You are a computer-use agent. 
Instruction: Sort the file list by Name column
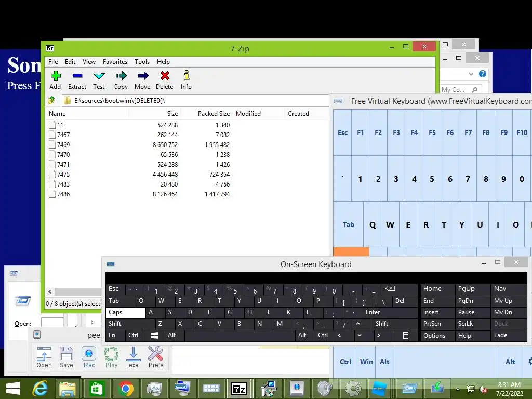87,114
